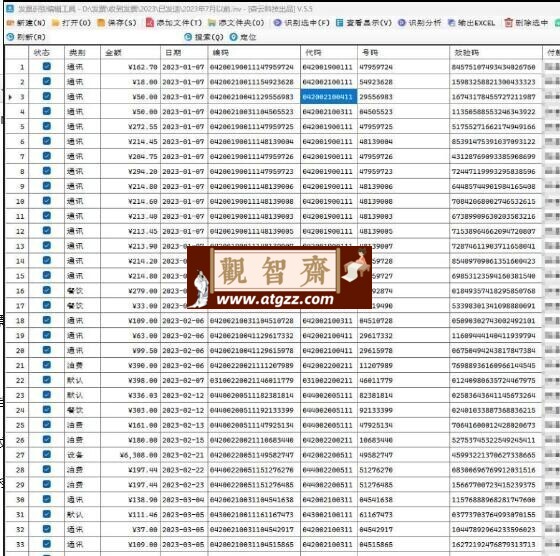Toggle the checkbox for row 8
The height and width of the screenshot is (556, 560).
point(46,171)
